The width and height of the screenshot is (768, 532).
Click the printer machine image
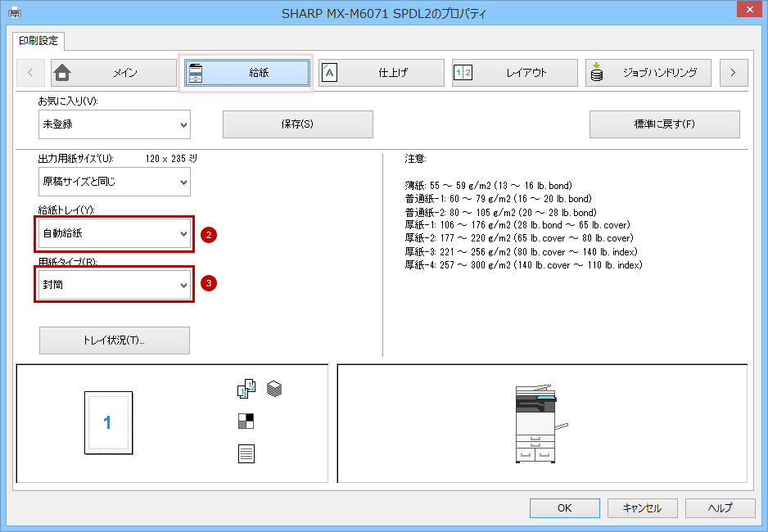[540, 424]
